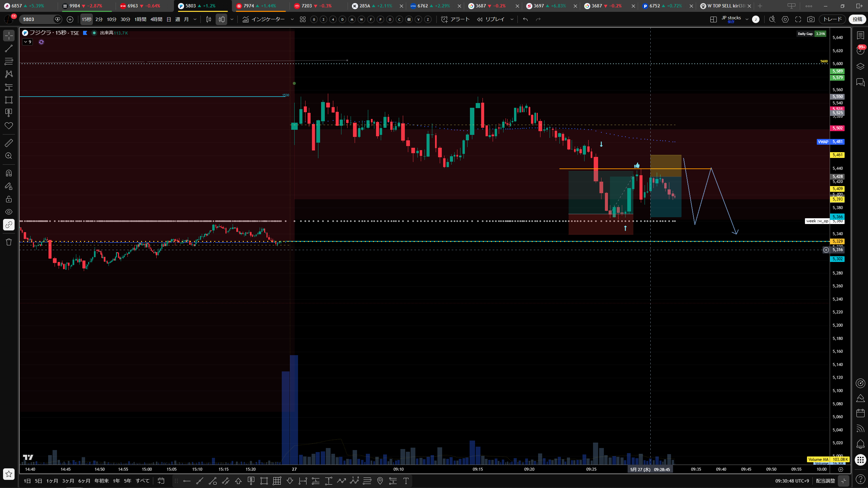This screenshot has width=868, height=488.
Task: Select the 1日 date range
Action: 27,481
